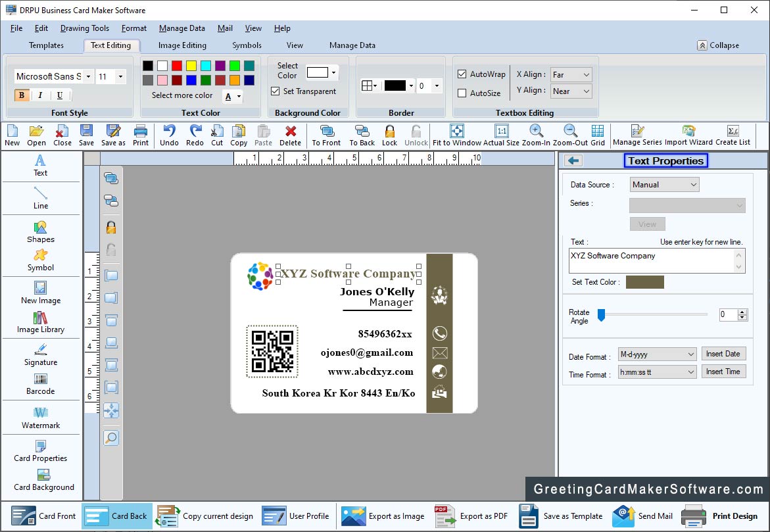Image resolution: width=770 pixels, height=532 pixels.
Task: Open the Manage Data menu
Action: [x=181, y=28]
